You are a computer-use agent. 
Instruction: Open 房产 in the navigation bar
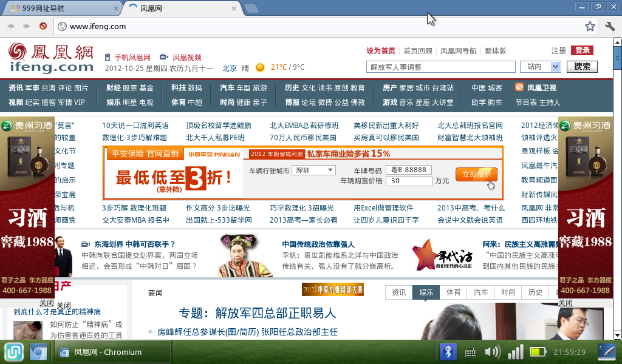(x=390, y=87)
